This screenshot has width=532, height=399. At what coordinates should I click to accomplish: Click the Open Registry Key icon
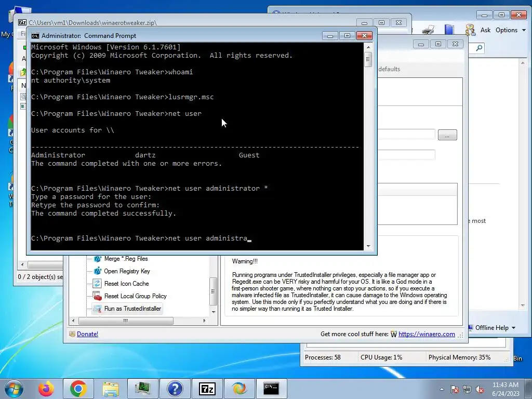pyautogui.click(x=97, y=271)
